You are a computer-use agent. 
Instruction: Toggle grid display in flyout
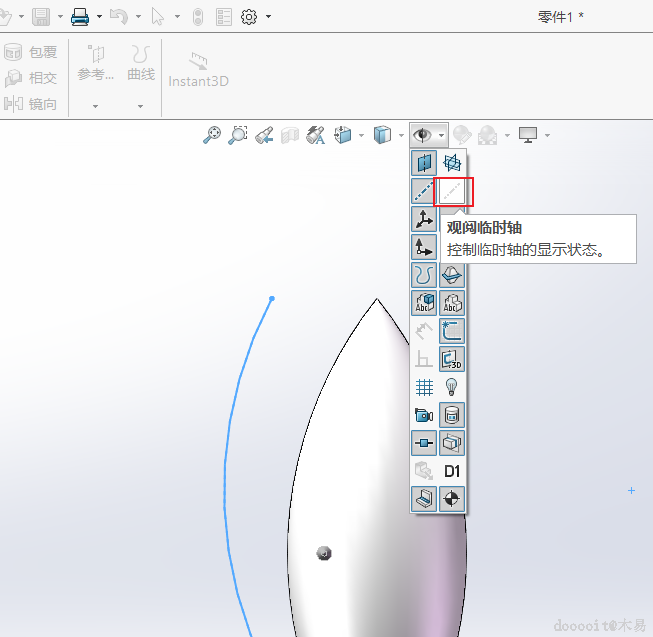(424, 387)
